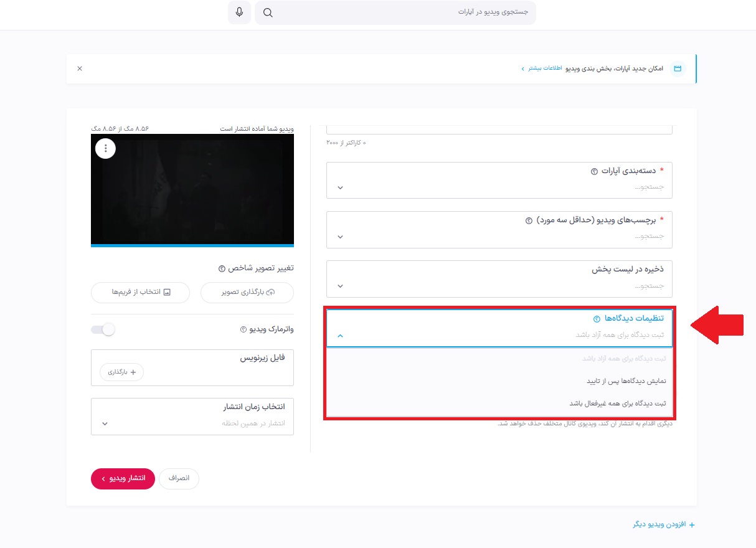This screenshot has width=756, height=548.
Task: Click the magnifier search icon
Action: 268,12
